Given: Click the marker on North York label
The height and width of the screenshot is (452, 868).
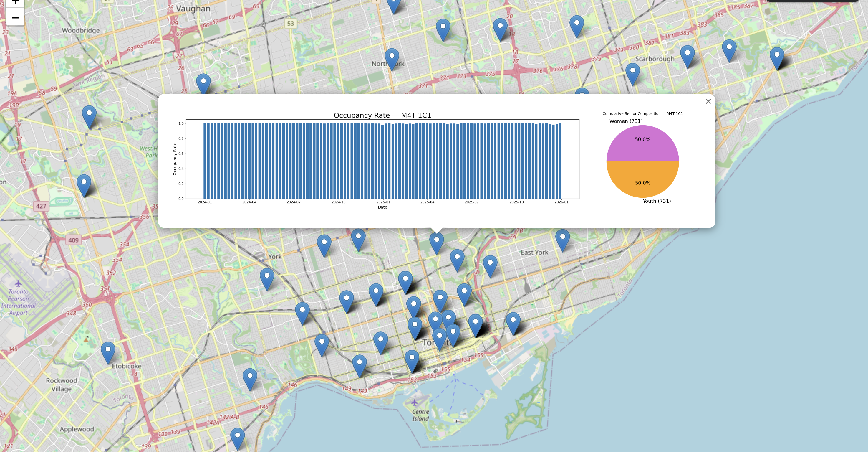Looking at the screenshot, I should 392,59.
